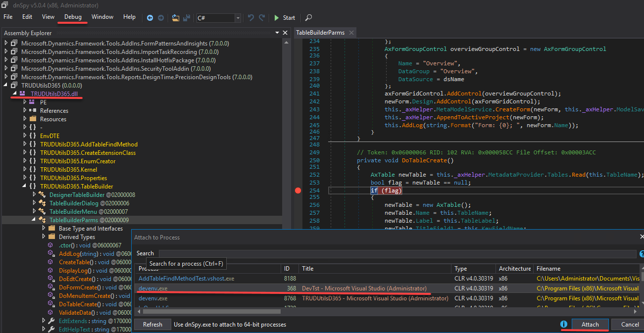Viewport: 644px width, 333px height.
Task: Select the TableBuilderParms editor tab
Action: [x=320, y=33]
